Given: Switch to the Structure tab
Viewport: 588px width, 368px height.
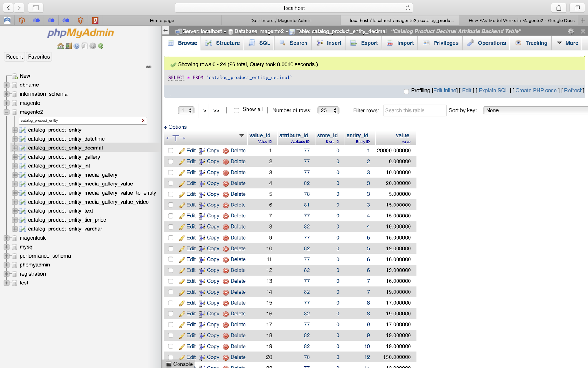Looking at the screenshot, I should 223,43.
